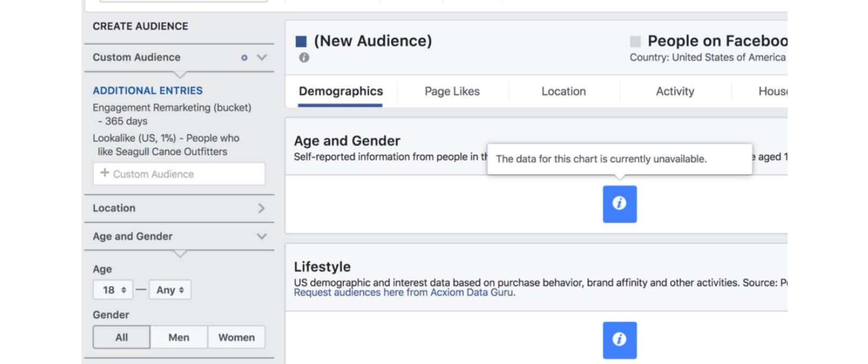Click the Custom Audience section header
This screenshot has height=364, width=868.
click(x=179, y=57)
